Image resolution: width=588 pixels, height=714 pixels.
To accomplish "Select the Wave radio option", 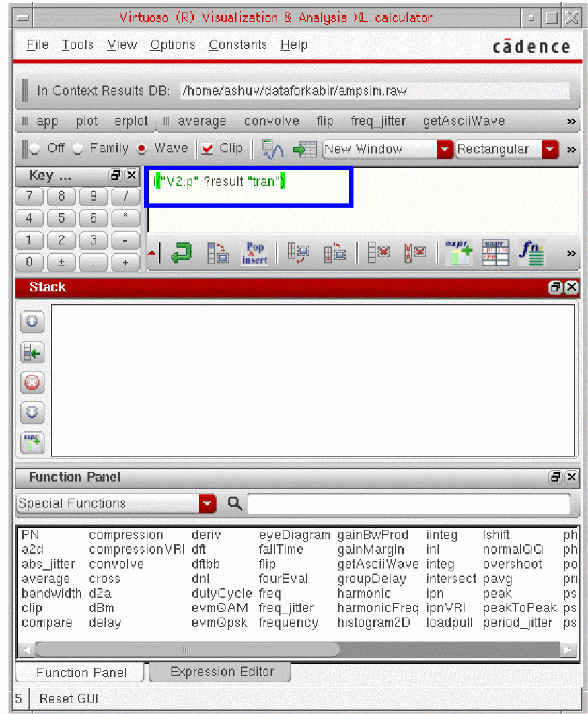I will tap(142, 149).
